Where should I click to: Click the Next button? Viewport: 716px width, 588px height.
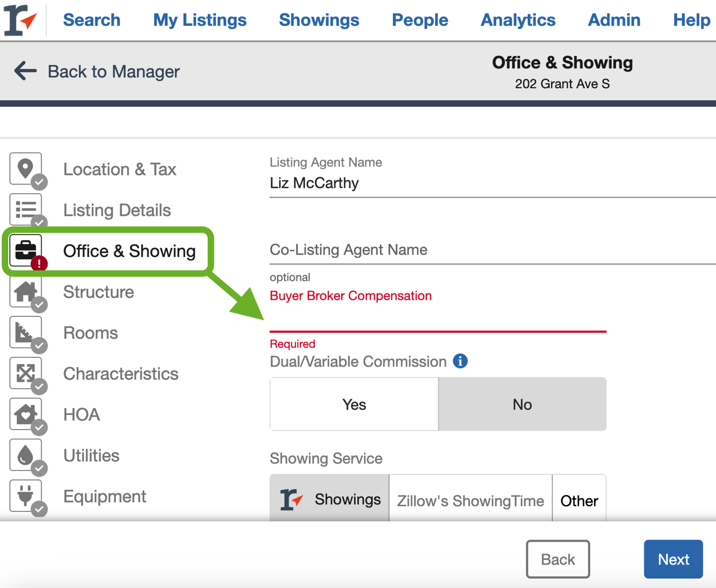673,559
